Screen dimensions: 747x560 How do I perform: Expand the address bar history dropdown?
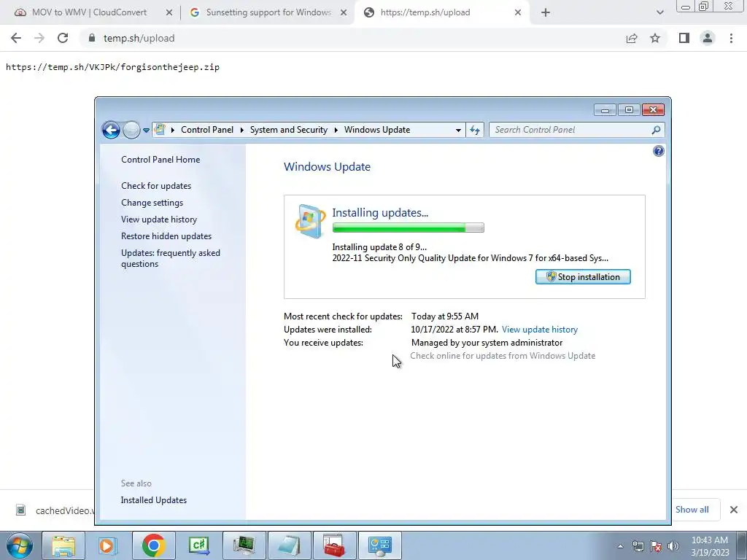(x=458, y=130)
